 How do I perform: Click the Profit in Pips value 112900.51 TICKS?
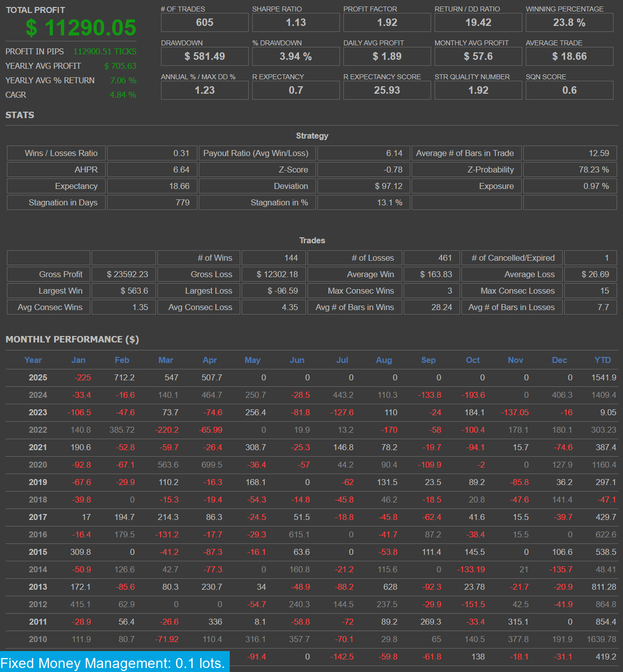(x=105, y=51)
